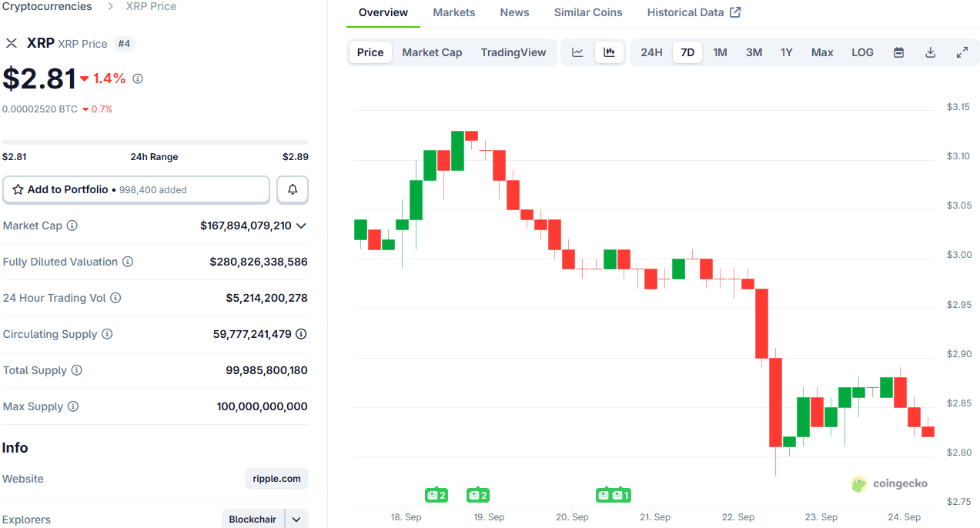Click the info icon after 59,777,241,479
980x528 pixels.
click(302, 334)
